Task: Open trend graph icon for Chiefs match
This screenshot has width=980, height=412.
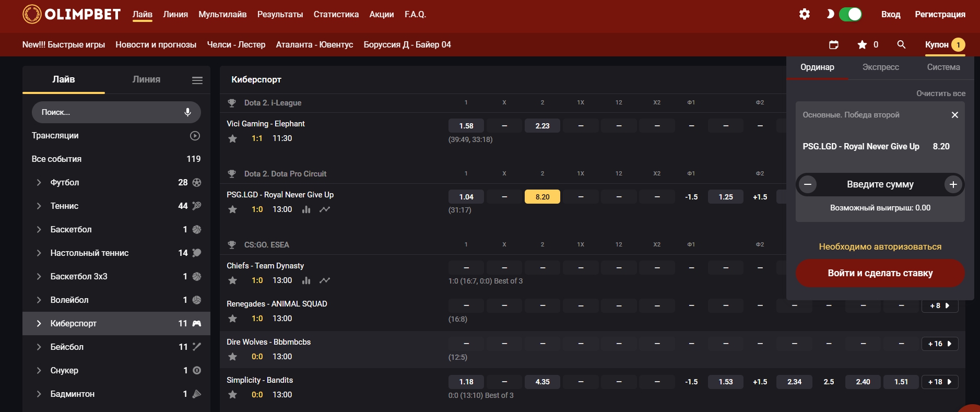Action: [x=325, y=280]
